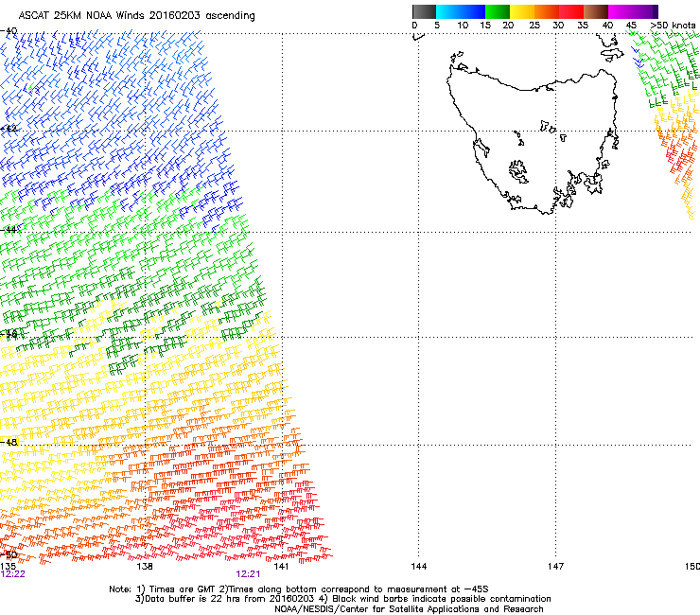This screenshot has width=700, height=615.
Task: Click the purple '12:21' time stamp
Action: [248, 574]
